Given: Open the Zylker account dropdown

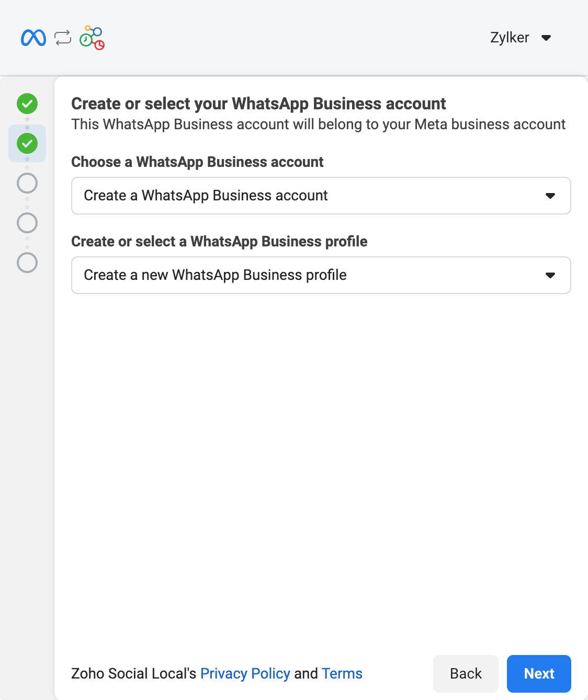Looking at the screenshot, I should pos(521,38).
